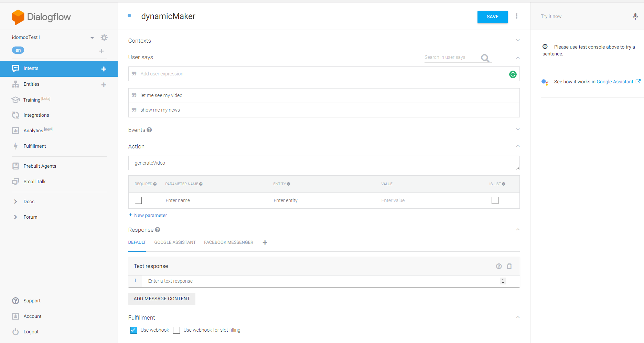
Task: Expand the Docs menu item
Action: (15, 201)
